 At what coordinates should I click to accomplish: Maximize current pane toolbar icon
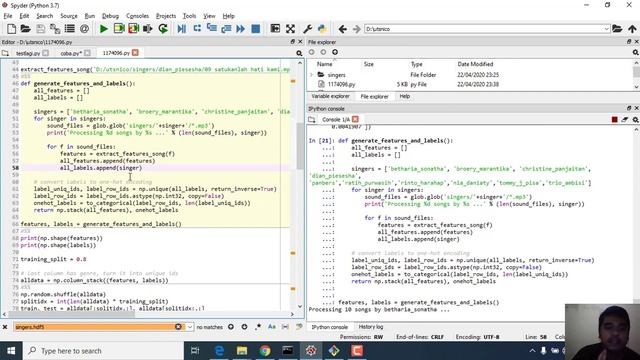tap(275, 29)
